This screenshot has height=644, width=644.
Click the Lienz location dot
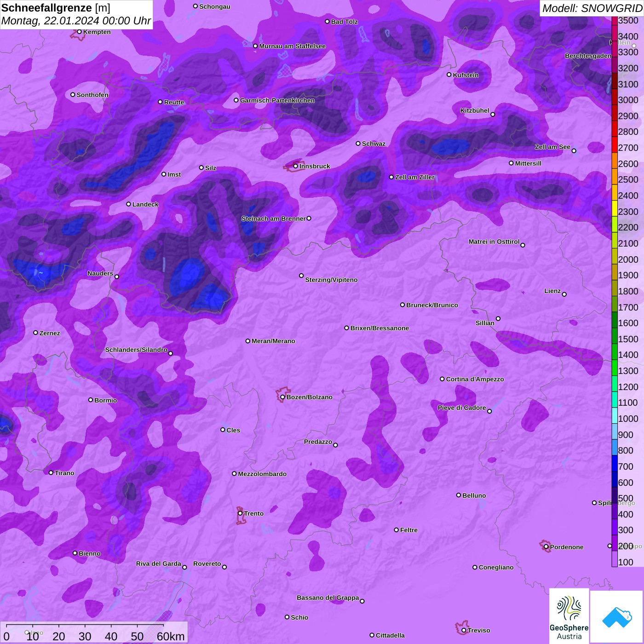click(564, 294)
